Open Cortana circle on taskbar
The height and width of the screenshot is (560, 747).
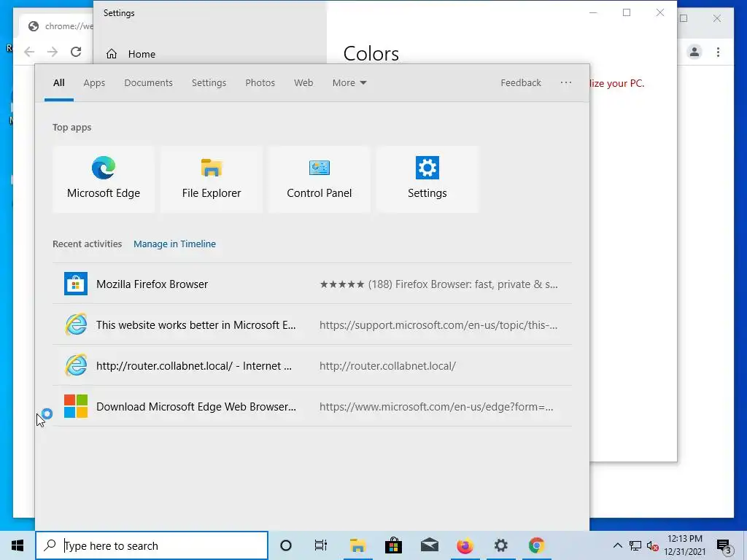(x=286, y=545)
